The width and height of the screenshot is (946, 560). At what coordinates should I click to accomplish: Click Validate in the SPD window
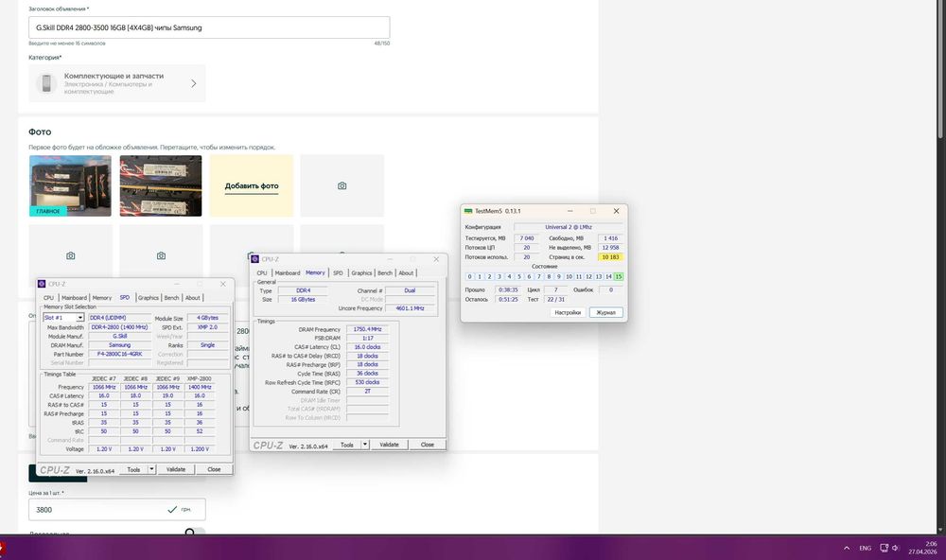point(176,469)
